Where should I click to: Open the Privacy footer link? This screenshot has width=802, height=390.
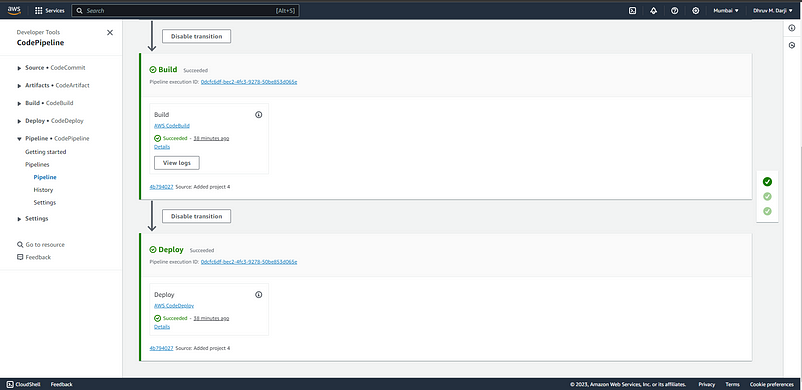coord(706,384)
